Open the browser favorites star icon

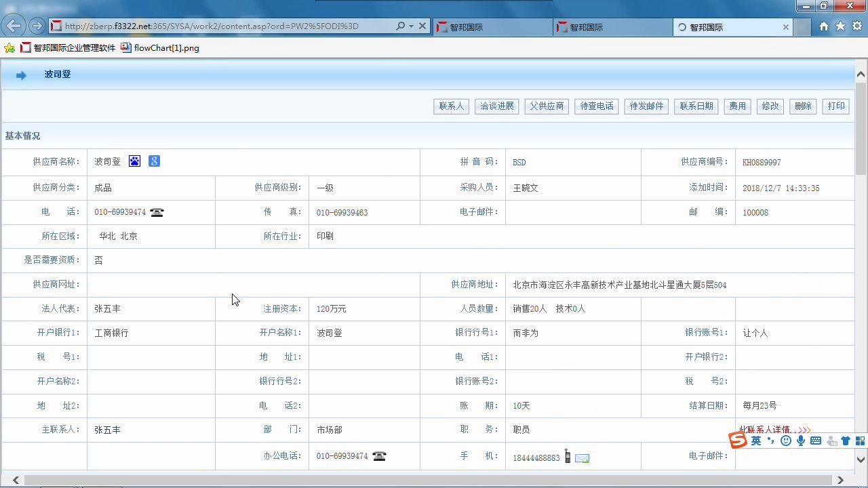point(840,26)
